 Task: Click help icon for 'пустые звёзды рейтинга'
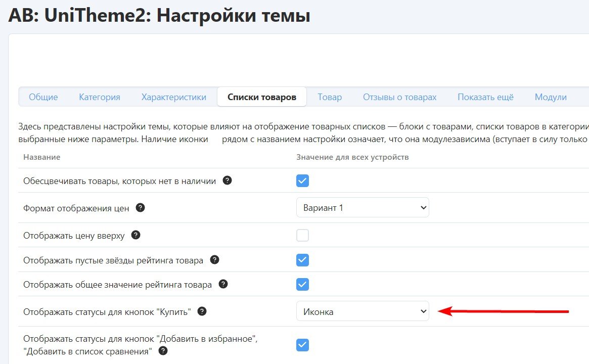click(x=214, y=260)
